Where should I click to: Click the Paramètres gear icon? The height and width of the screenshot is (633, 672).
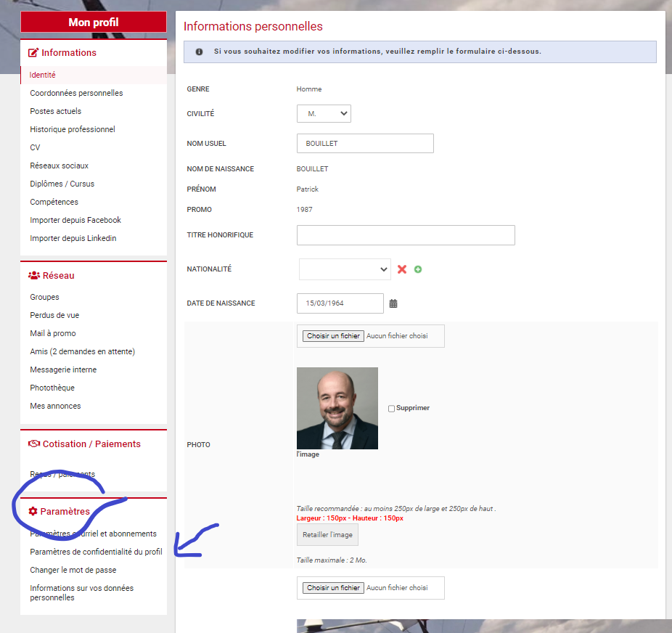pos(33,511)
